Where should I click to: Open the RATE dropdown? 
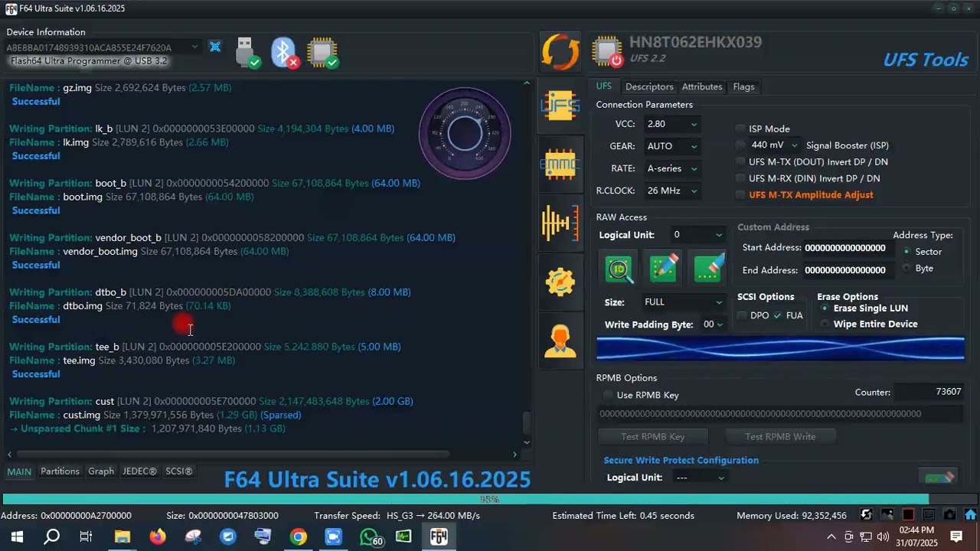672,168
